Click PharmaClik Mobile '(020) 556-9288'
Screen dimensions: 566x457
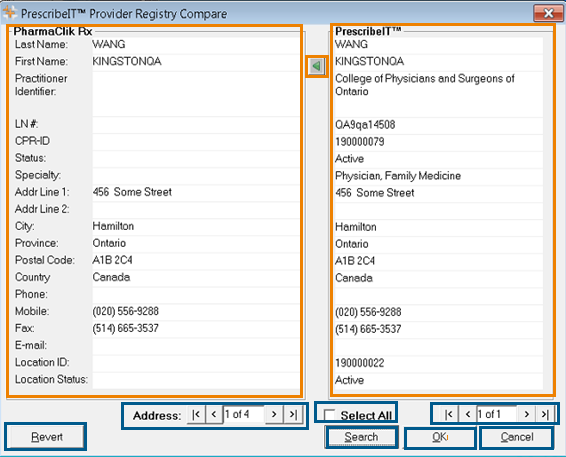[196, 312]
